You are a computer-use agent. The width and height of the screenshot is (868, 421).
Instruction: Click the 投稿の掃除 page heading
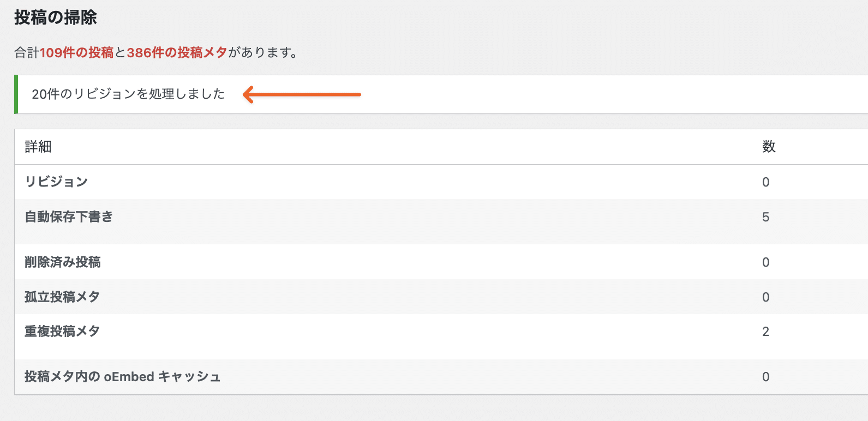point(55,17)
